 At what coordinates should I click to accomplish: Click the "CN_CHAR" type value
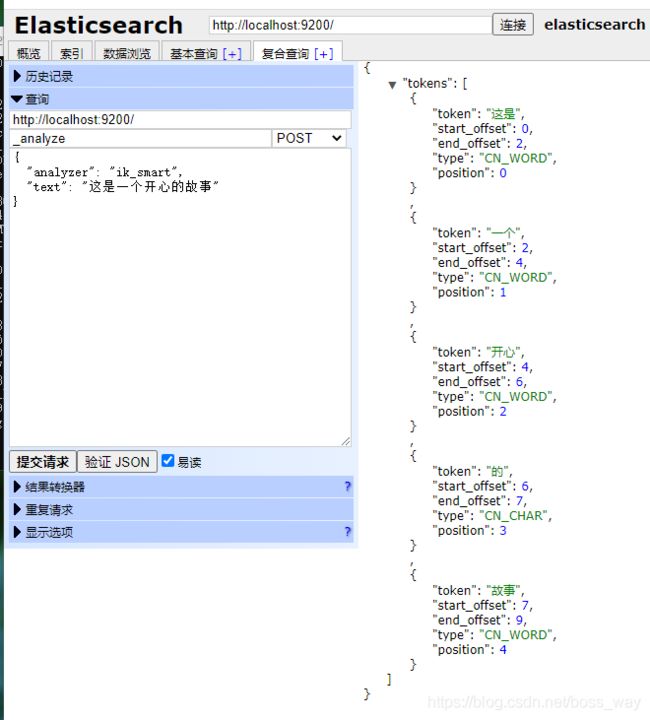(514, 516)
